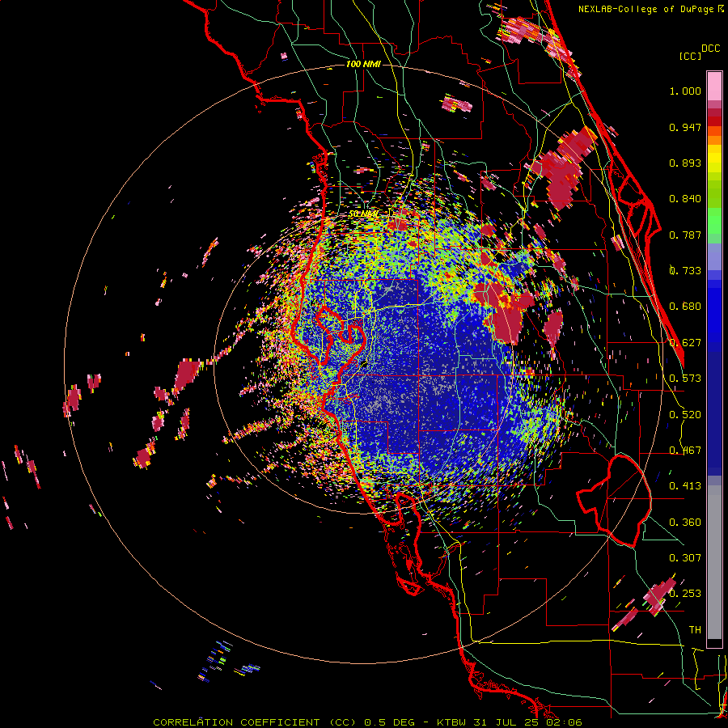Pick the yellow segment of the color bar

pos(714,159)
